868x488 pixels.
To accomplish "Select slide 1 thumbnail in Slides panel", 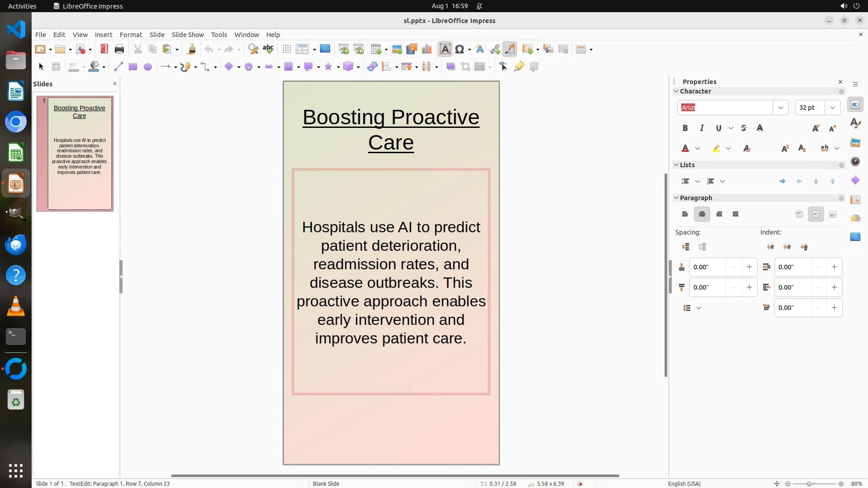I will pyautogui.click(x=80, y=154).
